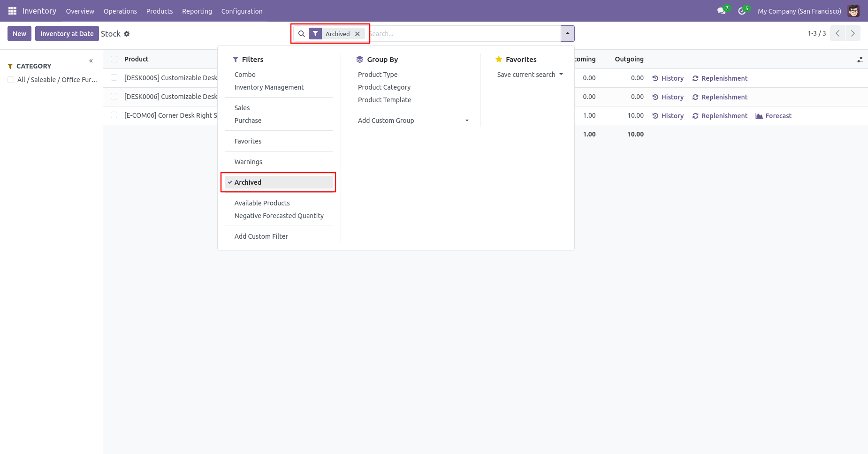Check the DESK0005 Customizable Desk row

tap(114, 78)
